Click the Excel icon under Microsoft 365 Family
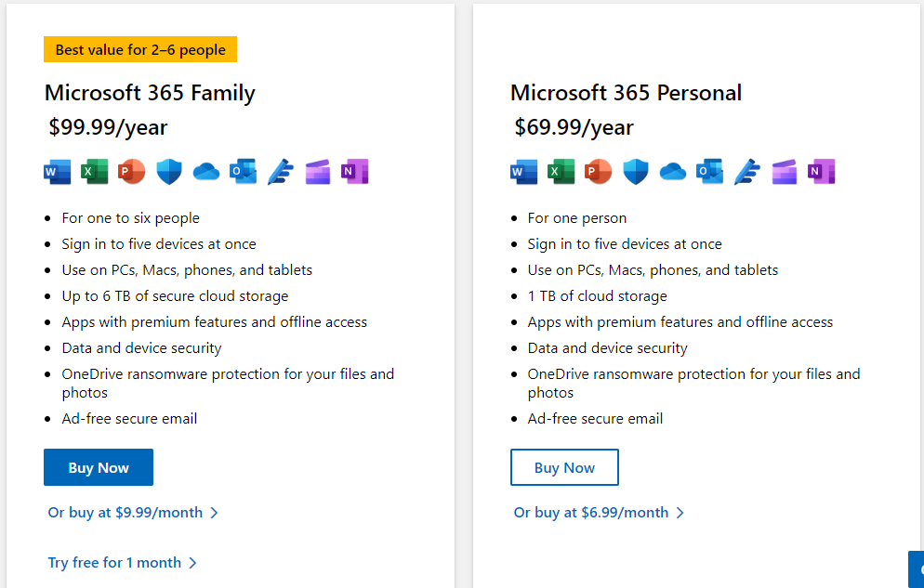Viewport: 924px width, 588px height. 95,172
